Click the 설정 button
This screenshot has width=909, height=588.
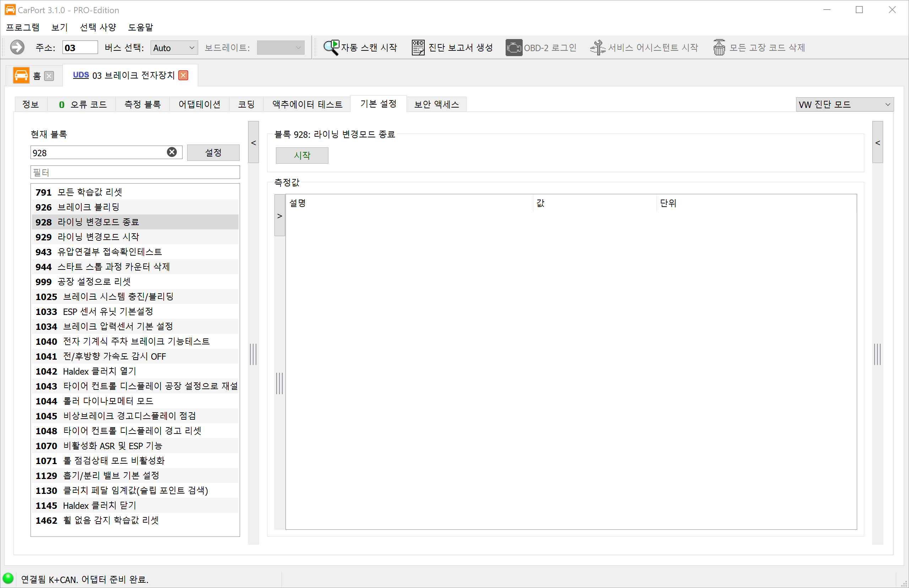coord(213,152)
